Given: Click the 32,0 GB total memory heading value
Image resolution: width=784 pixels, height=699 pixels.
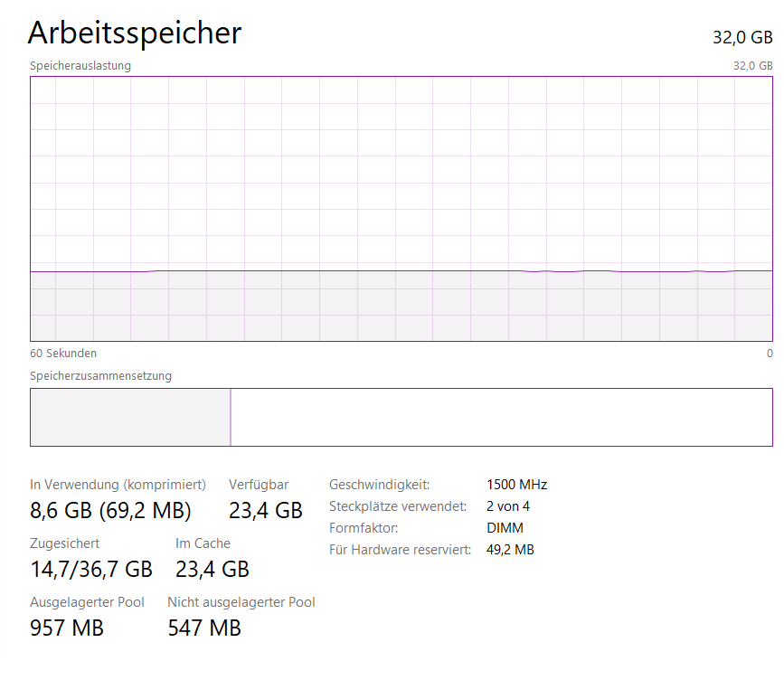Looking at the screenshot, I should pos(742,37).
